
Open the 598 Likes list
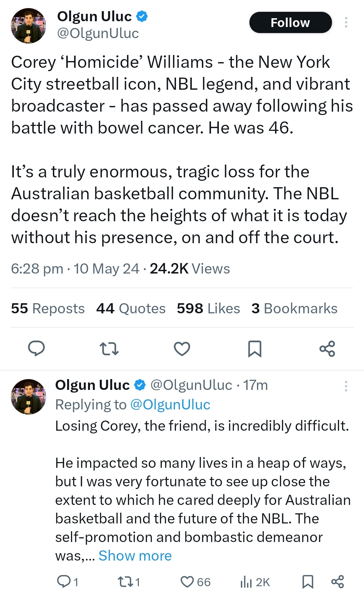click(208, 308)
